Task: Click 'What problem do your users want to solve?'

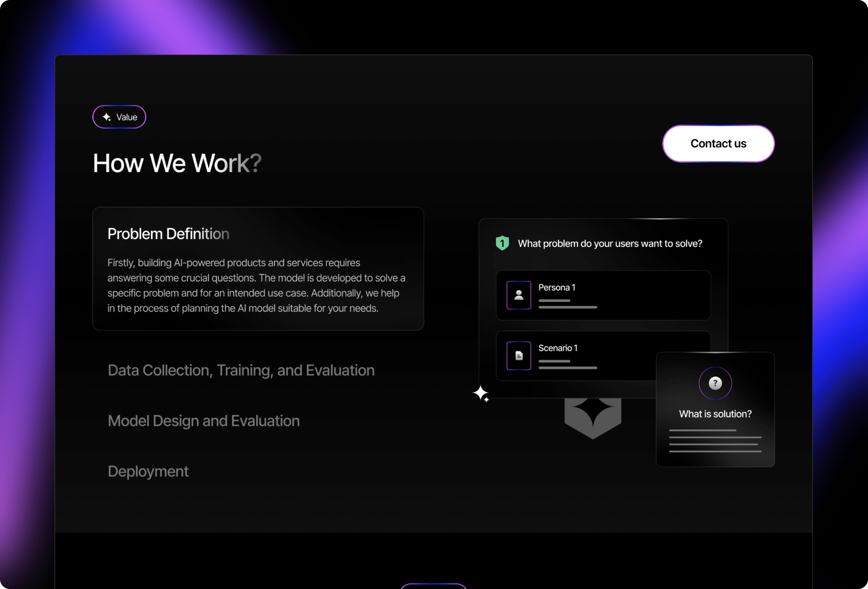Action: [610, 244]
